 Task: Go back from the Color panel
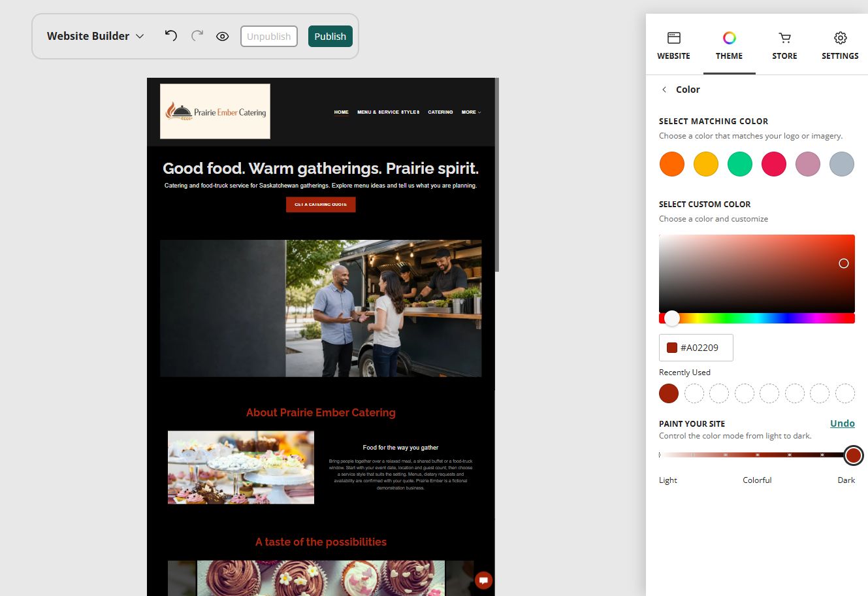[664, 90]
